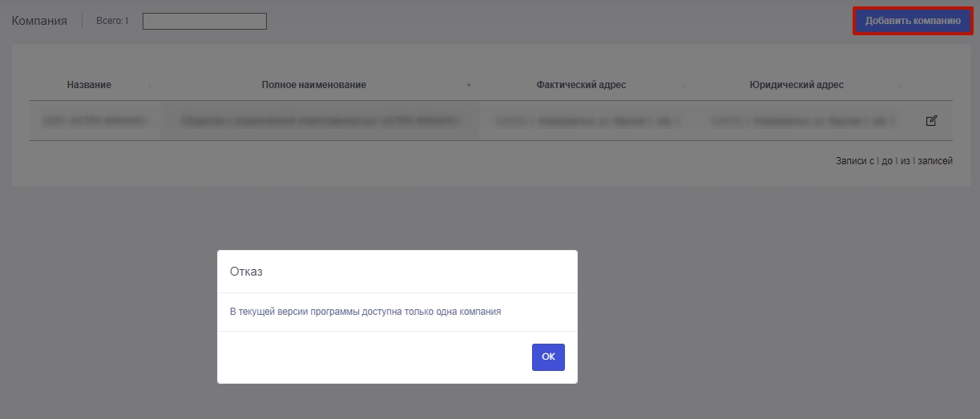Click the blurred legal address cell
The image size is (980, 419).
click(802, 121)
